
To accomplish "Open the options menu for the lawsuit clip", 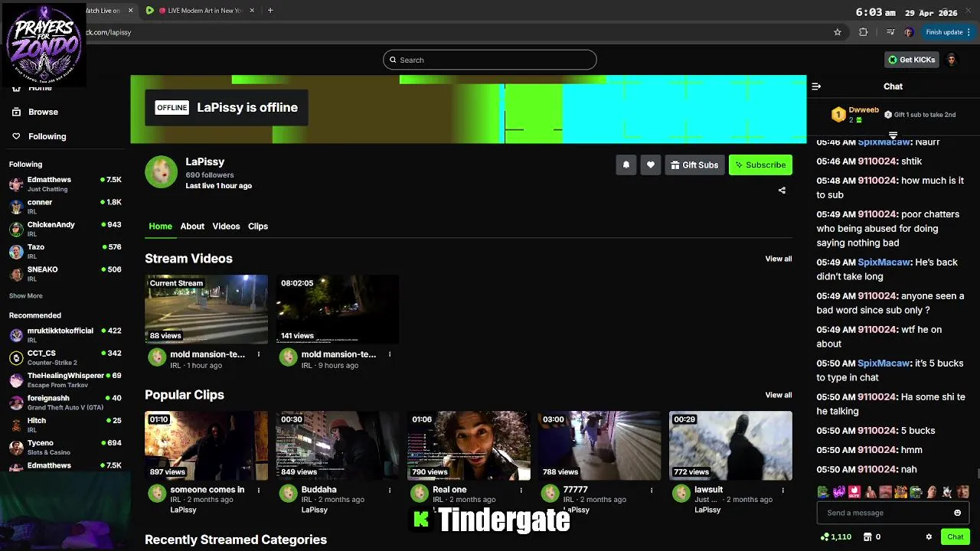I will tap(782, 490).
